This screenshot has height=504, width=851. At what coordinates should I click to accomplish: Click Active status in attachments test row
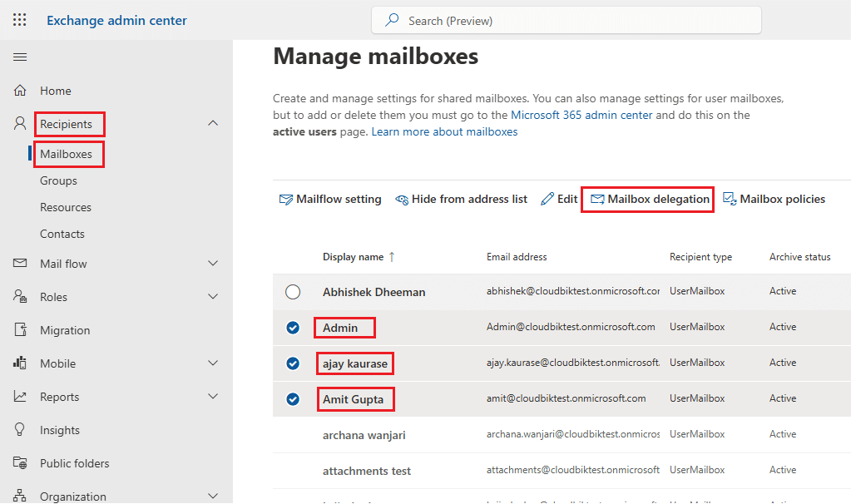pos(783,470)
